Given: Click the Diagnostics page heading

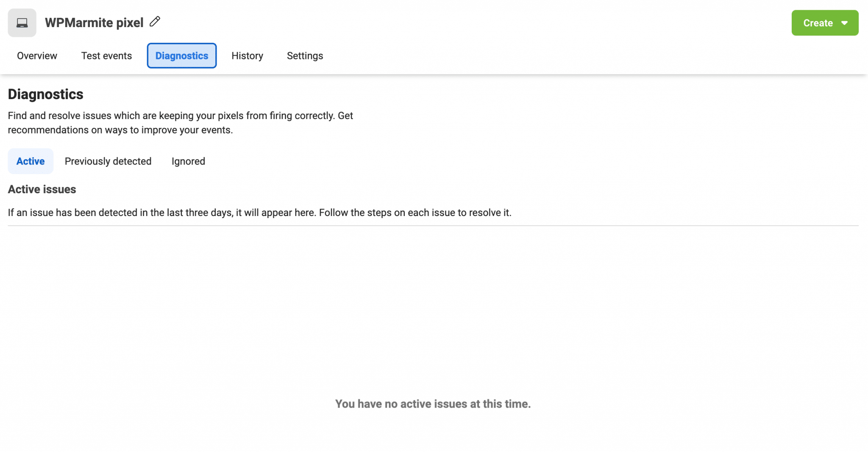Looking at the screenshot, I should pyautogui.click(x=45, y=94).
